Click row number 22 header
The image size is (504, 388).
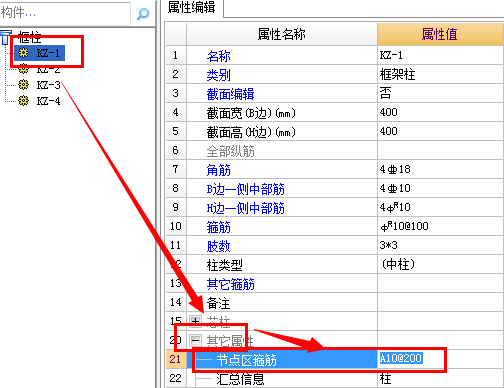[176, 378]
